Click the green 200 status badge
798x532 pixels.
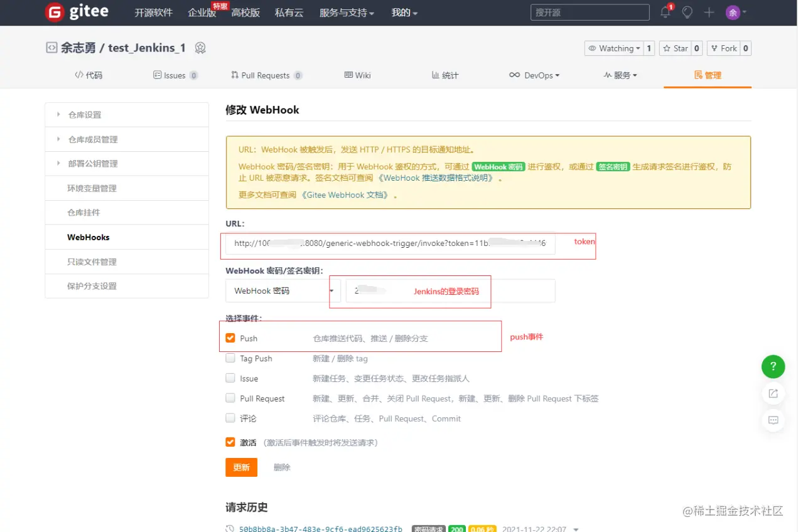pyautogui.click(x=456, y=529)
